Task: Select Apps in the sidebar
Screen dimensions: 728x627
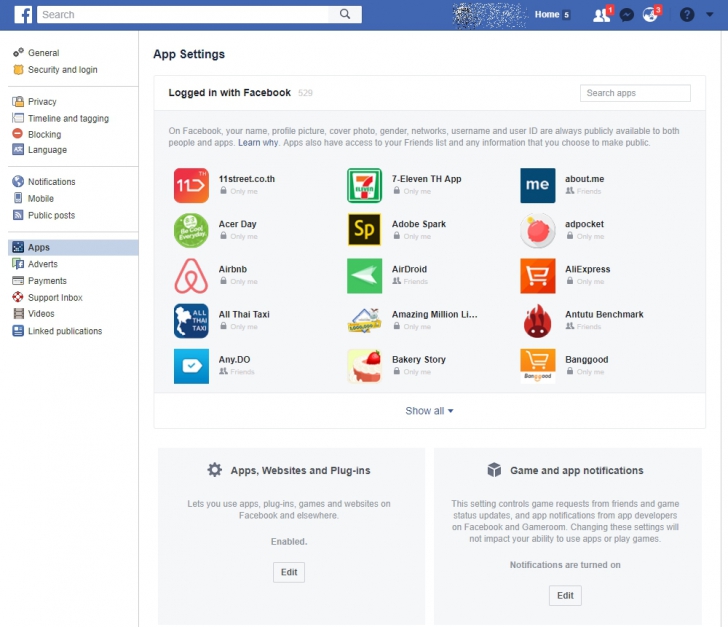Action: (73, 247)
